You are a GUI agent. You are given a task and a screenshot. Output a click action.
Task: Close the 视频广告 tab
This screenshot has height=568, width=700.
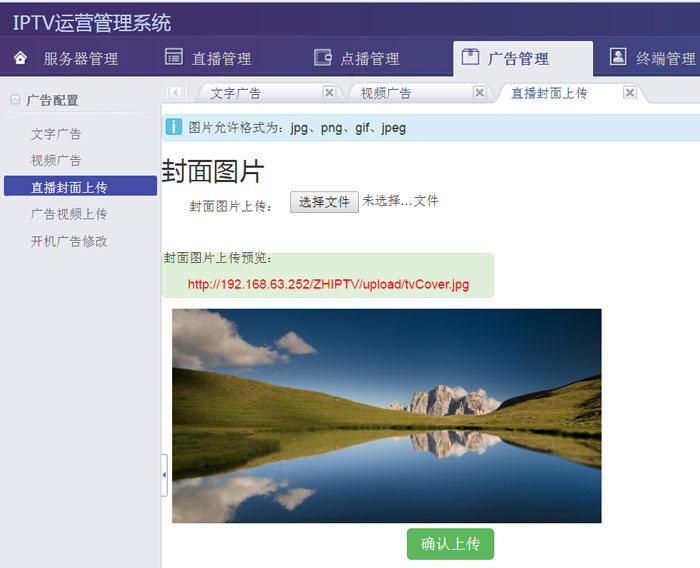tap(479, 92)
